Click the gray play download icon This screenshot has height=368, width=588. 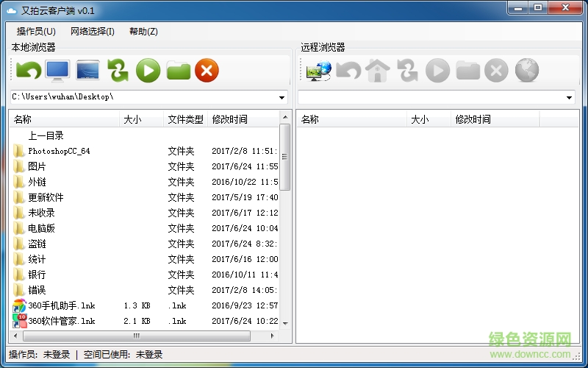pyautogui.click(x=437, y=70)
